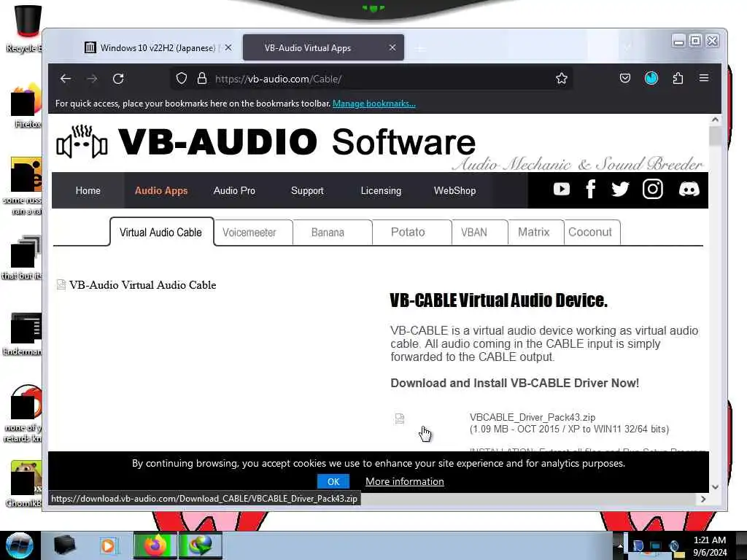Click the VB-Audio speaker logo
The image size is (747, 560).
pos(82,141)
